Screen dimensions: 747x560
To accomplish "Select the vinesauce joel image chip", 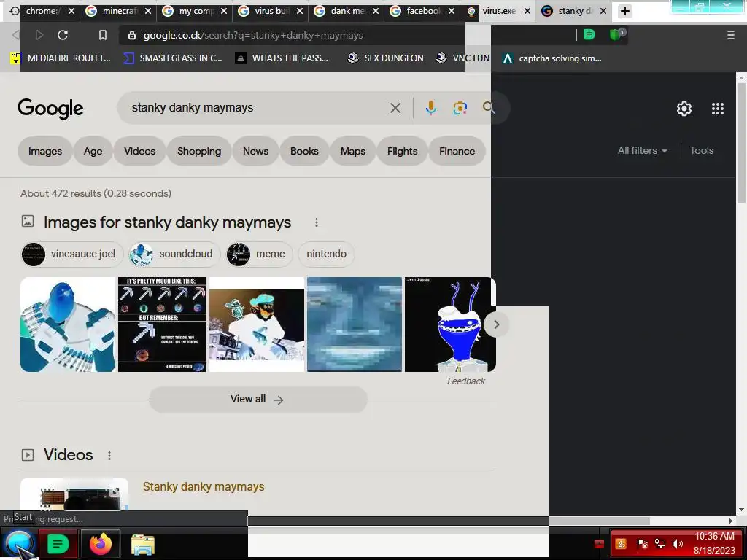I will [x=72, y=254].
